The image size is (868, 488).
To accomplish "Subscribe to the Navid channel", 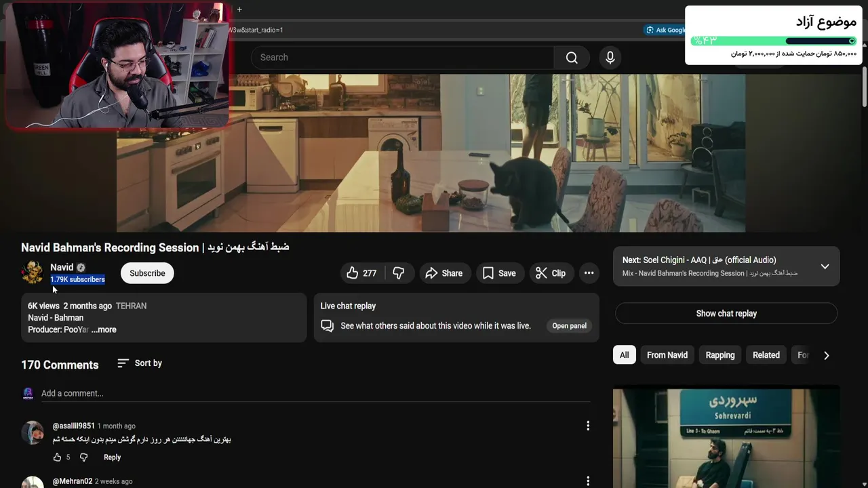I will point(147,273).
